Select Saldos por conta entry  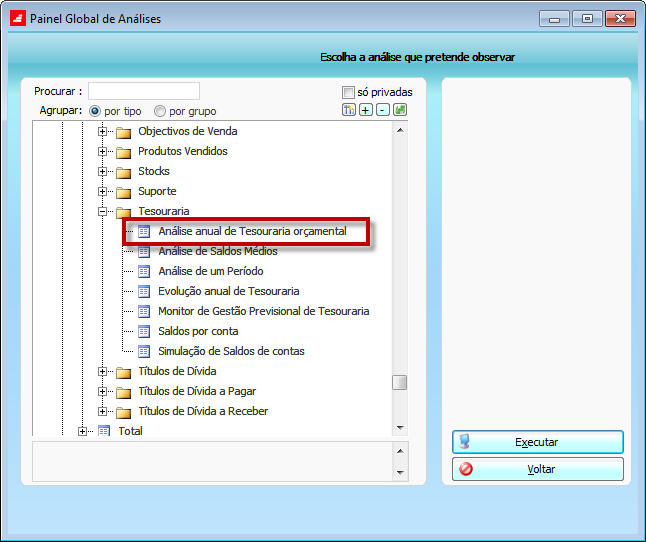pyautogui.click(x=198, y=331)
